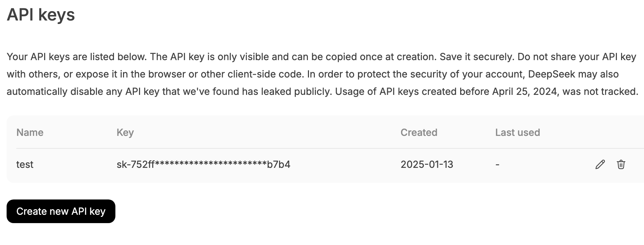Click the "API keys" page heading
This screenshot has width=644, height=245.
coord(41,15)
